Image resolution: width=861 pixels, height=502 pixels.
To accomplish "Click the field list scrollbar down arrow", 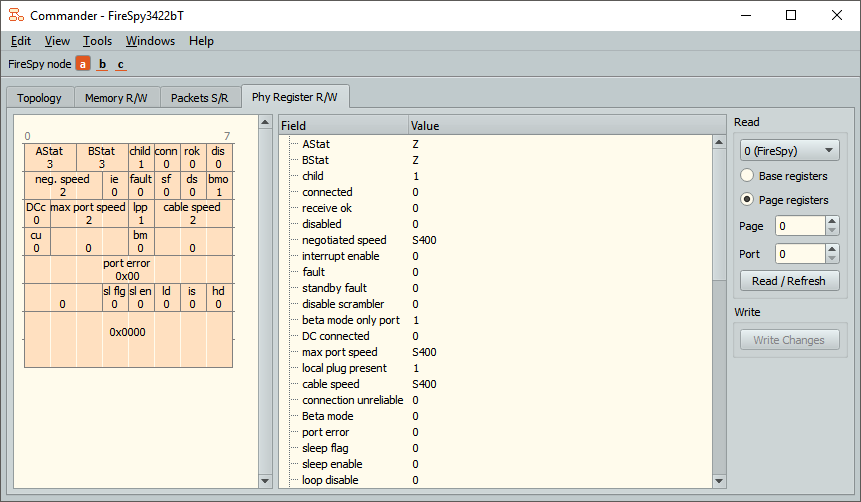I will pyautogui.click(x=719, y=481).
